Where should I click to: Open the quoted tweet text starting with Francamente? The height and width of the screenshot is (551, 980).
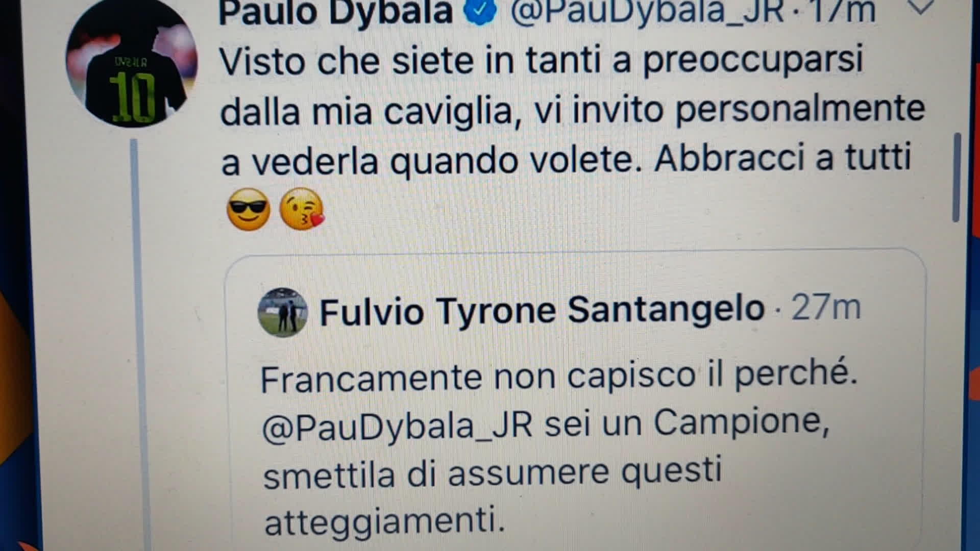(x=559, y=449)
